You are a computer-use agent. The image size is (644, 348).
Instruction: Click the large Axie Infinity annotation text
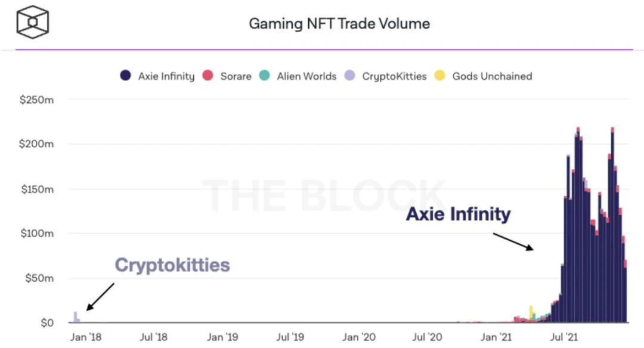coord(458,213)
